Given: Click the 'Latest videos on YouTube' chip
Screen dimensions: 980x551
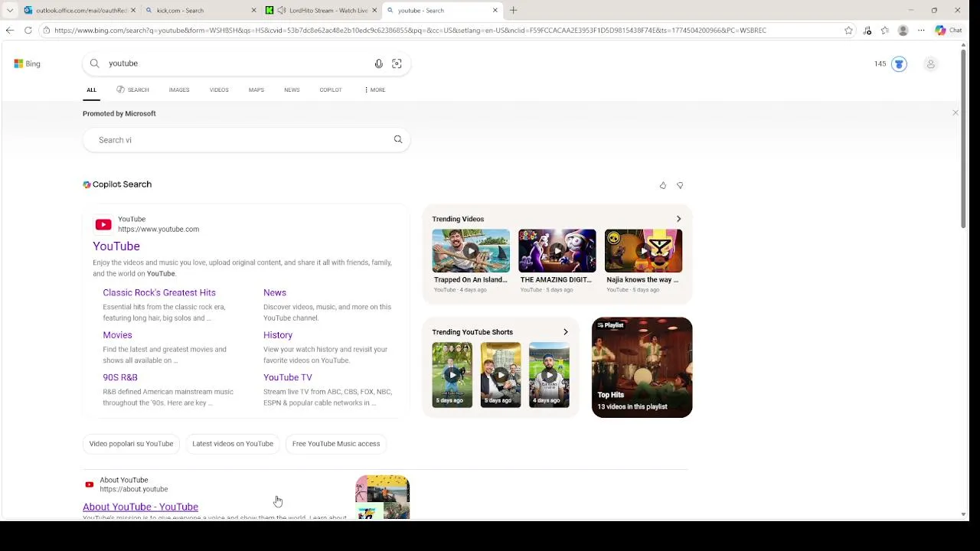Looking at the screenshot, I should [233, 444].
